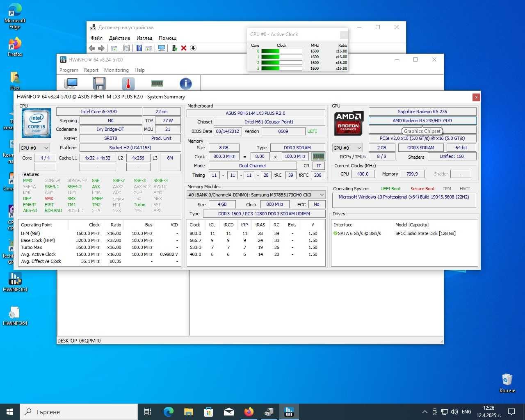Image resolution: width=525 pixels, height=420 pixels.
Task: Click memory chip icon beside 100.0 MHz
Action: (318, 156)
